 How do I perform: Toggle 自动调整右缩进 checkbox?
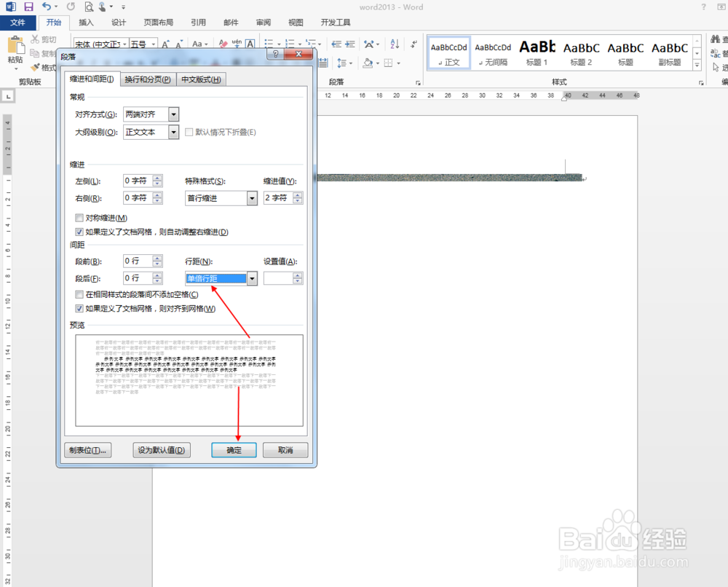79,232
